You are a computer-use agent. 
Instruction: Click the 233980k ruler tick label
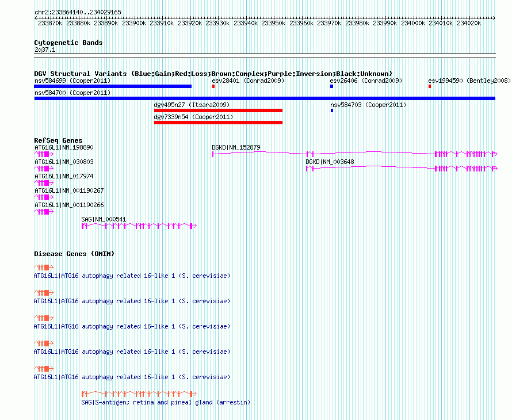(x=357, y=23)
